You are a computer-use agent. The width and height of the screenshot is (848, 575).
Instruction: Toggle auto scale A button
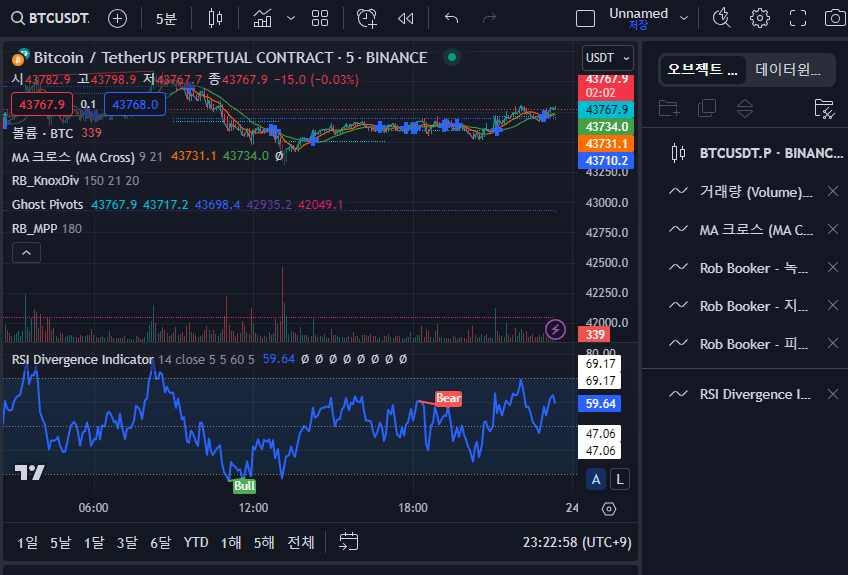tap(596, 479)
